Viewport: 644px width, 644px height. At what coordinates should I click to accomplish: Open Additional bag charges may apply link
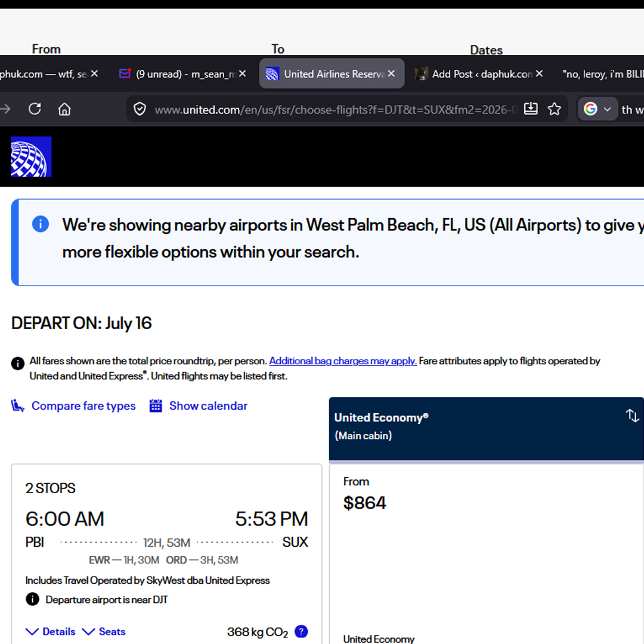(x=343, y=361)
